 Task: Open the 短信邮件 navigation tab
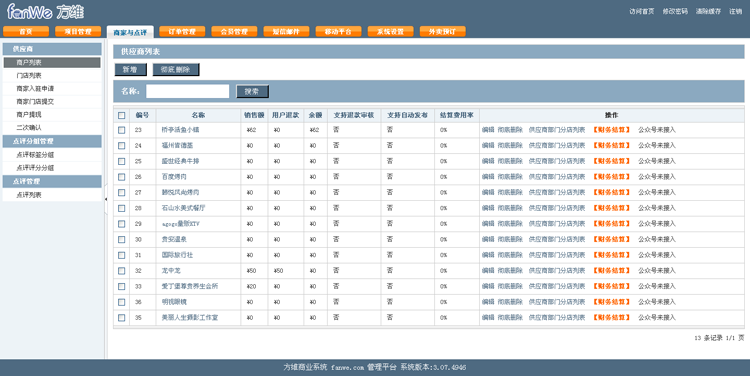click(x=287, y=32)
